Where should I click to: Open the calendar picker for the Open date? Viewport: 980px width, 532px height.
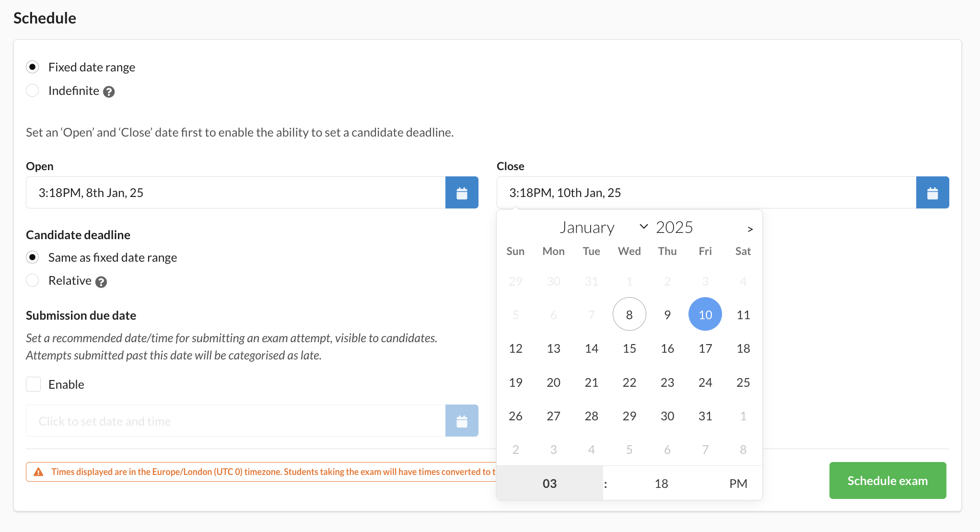[461, 192]
